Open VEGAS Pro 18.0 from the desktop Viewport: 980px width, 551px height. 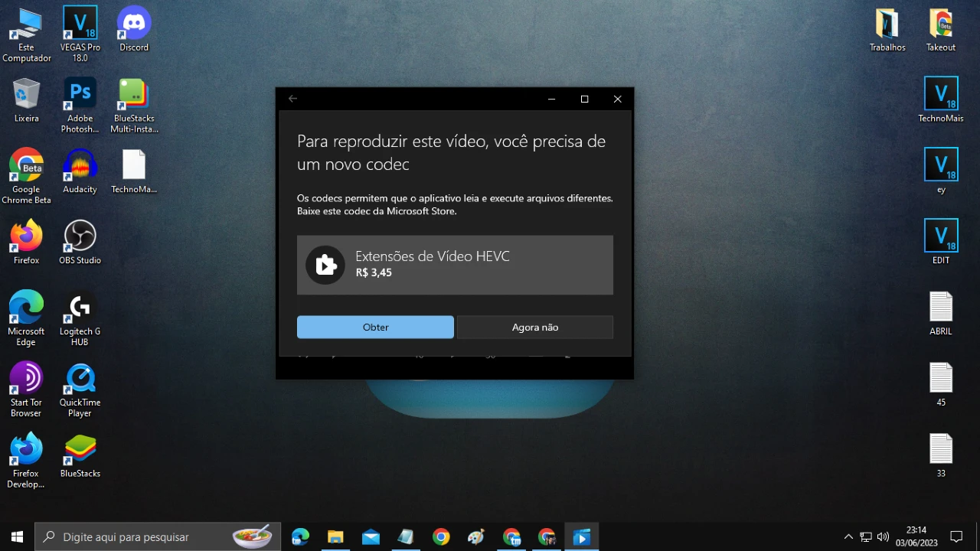coord(80,24)
